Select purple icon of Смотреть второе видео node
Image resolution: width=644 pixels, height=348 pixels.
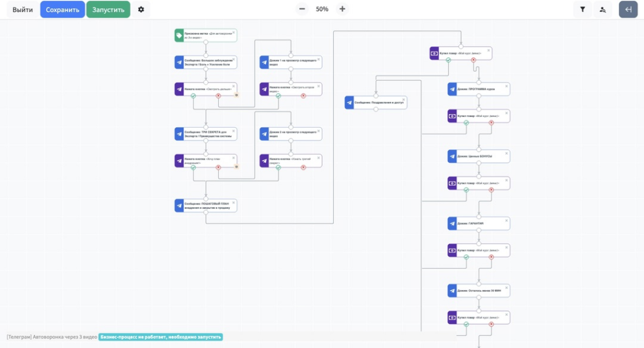point(264,89)
